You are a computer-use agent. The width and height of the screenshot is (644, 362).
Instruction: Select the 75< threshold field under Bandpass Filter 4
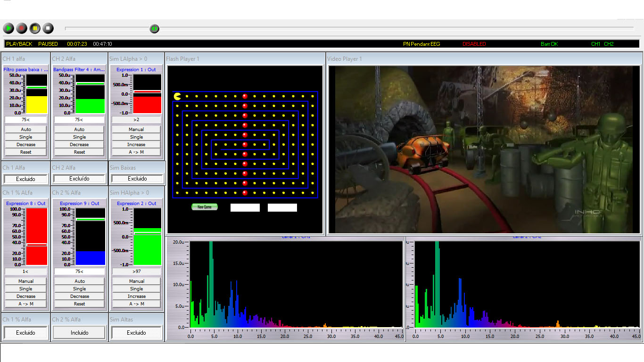click(79, 120)
